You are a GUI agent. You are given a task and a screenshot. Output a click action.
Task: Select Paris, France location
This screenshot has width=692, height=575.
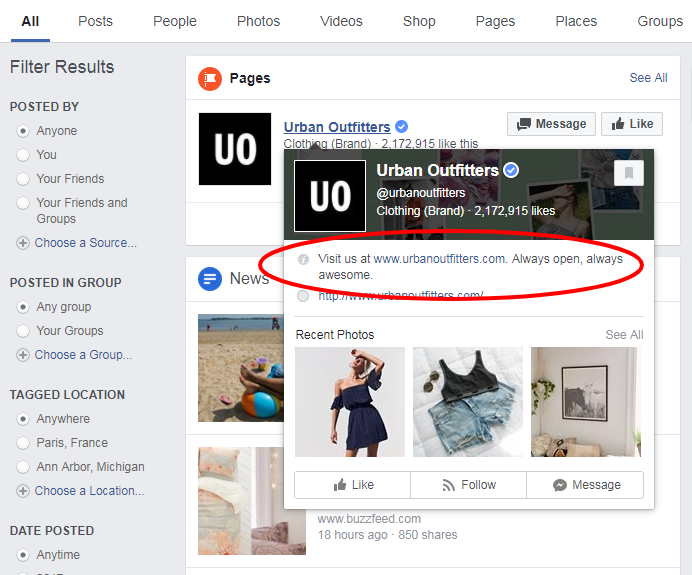(x=23, y=443)
